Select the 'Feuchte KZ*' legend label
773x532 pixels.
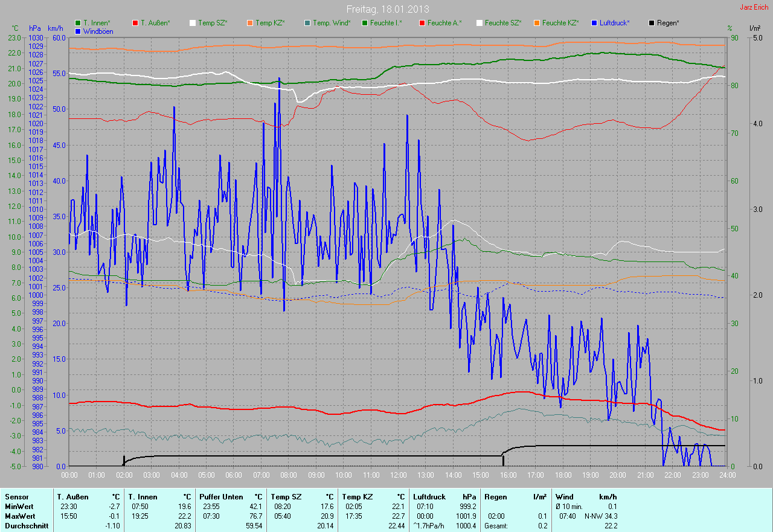[560, 23]
